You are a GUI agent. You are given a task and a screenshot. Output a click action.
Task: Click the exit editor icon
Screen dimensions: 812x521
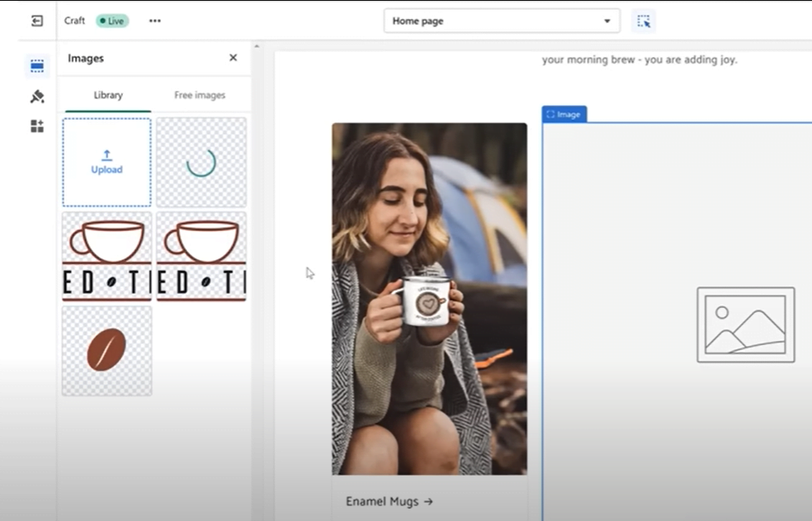tap(37, 21)
